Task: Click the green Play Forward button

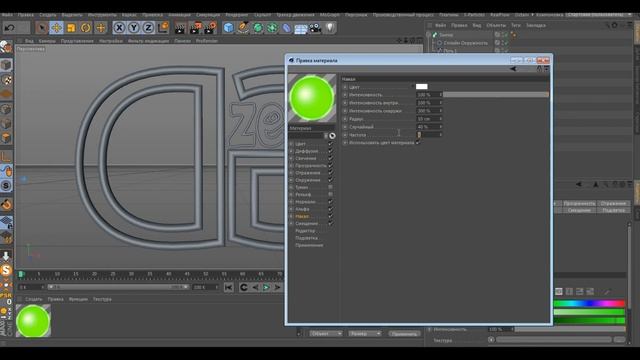Action: click(266, 287)
